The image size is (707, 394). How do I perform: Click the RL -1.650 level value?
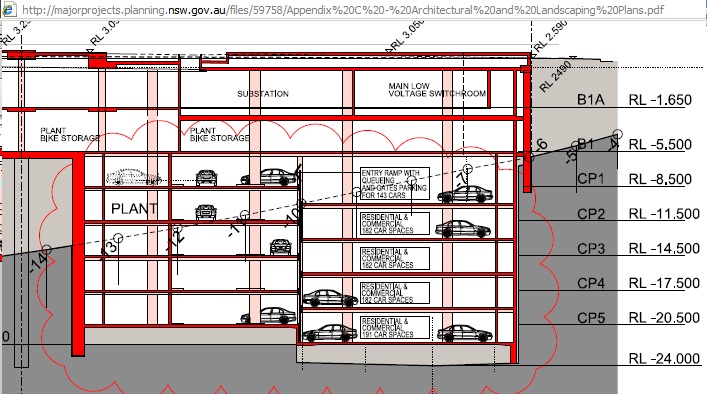[x=660, y=100]
